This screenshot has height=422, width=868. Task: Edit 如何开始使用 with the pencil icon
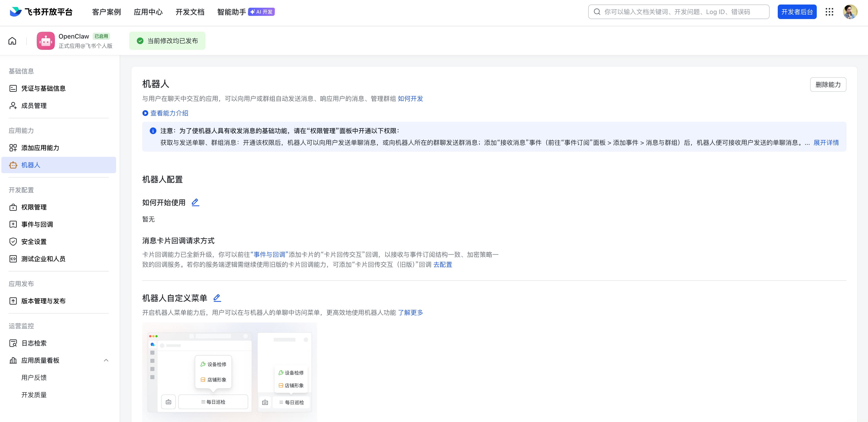pyautogui.click(x=195, y=202)
